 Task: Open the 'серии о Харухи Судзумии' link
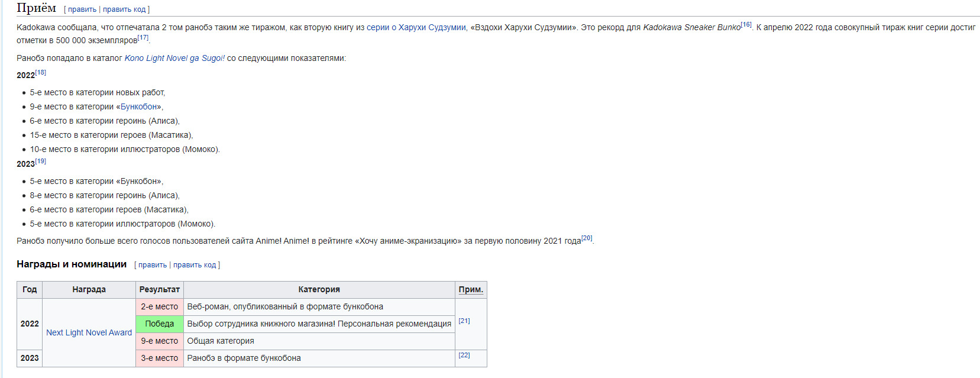416,27
